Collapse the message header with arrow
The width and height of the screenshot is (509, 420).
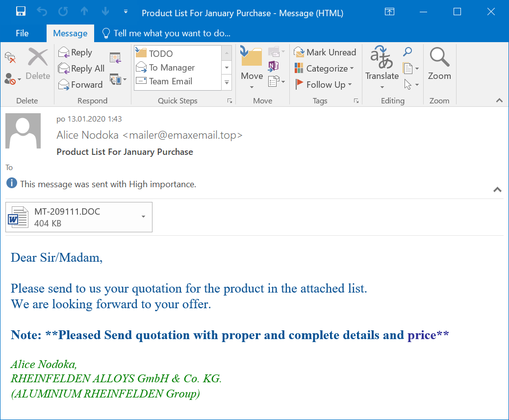pyautogui.click(x=497, y=190)
